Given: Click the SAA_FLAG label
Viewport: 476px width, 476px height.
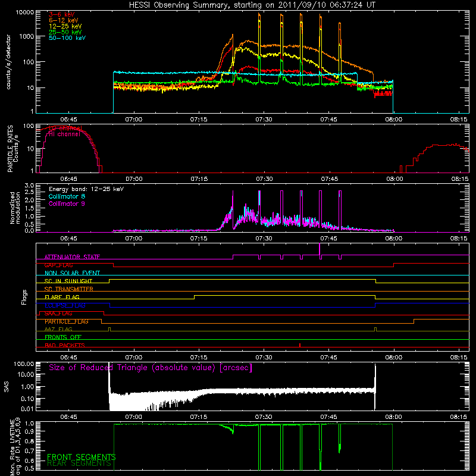Looking at the screenshot, I should coord(58,314).
